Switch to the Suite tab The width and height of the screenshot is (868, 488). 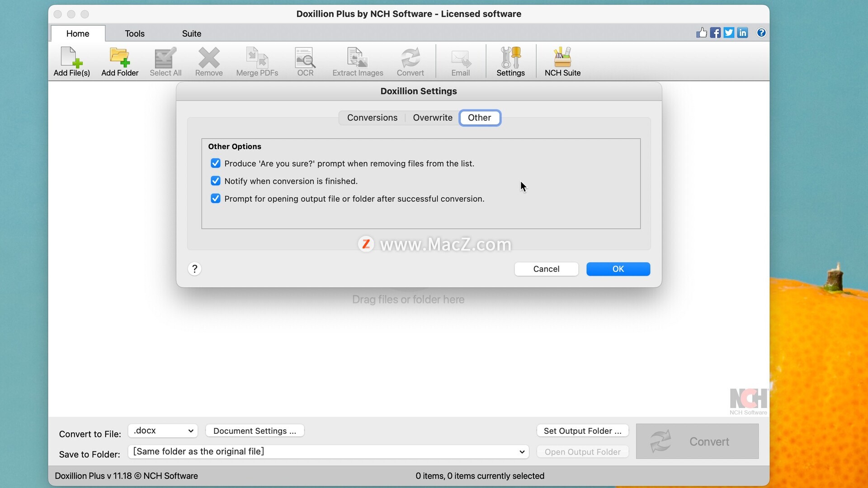point(192,33)
